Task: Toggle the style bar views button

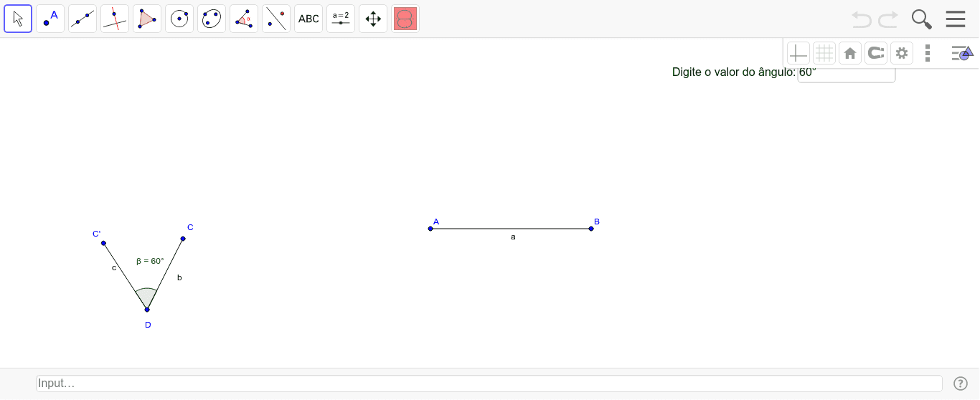Action: (x=961, y=53)
